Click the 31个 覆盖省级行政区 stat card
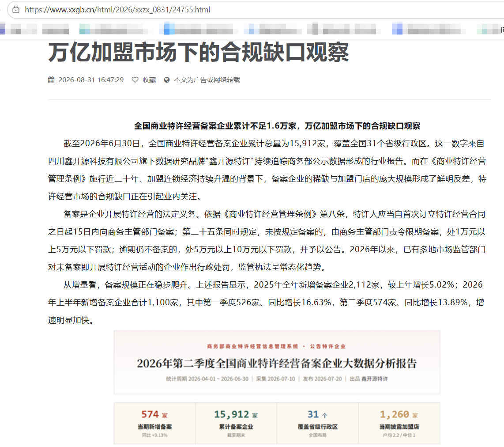Image resolution: width=504 pixels, height=447 pixels. (318, 423)
